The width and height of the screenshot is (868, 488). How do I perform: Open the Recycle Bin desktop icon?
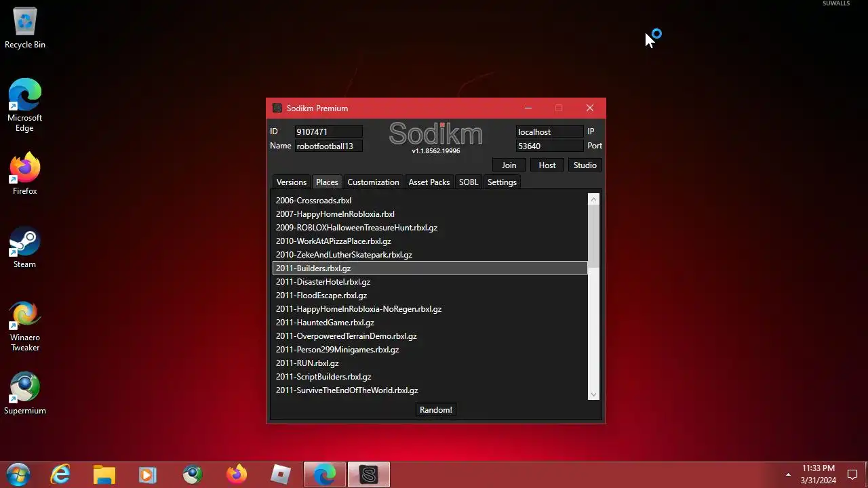25,28
